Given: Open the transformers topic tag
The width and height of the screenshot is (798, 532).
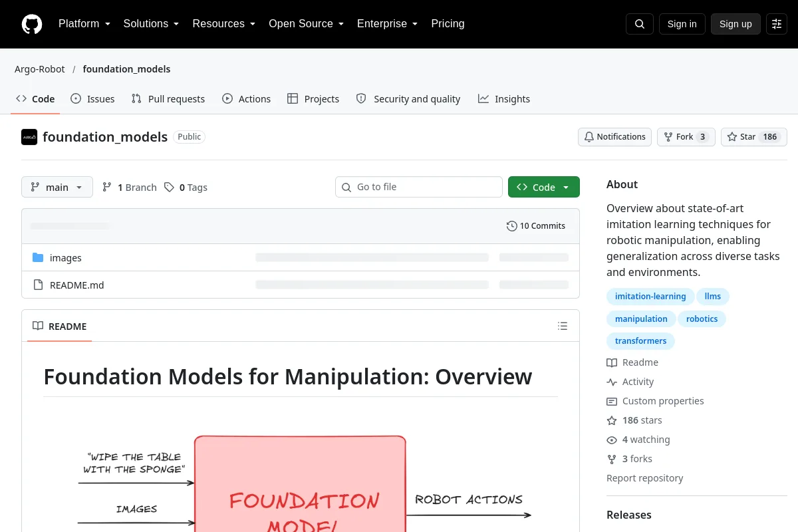Looking at the screenshot, I should [640, 341].
